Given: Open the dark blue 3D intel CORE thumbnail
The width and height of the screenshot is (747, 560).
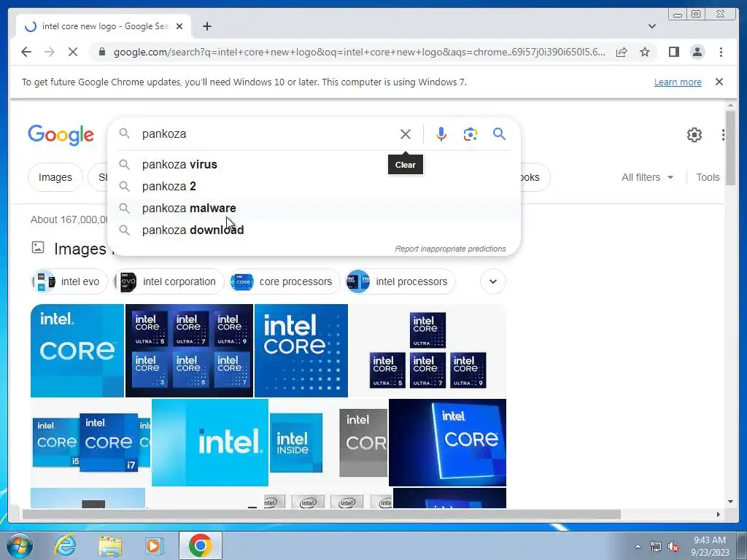Looking at the screenshot, I should click(x=447, y=443).
